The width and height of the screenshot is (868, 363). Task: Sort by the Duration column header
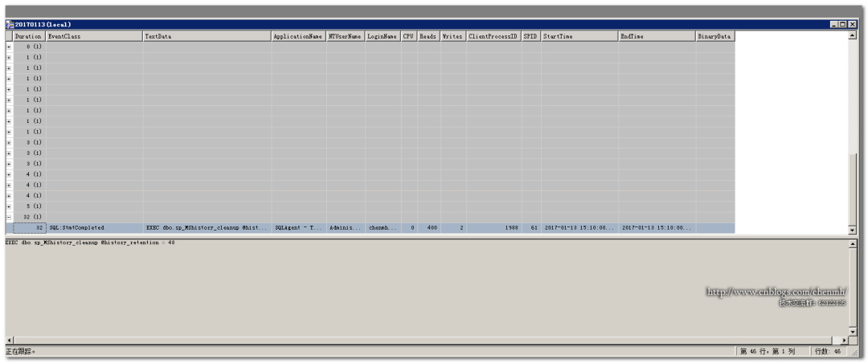click(30, 36)
